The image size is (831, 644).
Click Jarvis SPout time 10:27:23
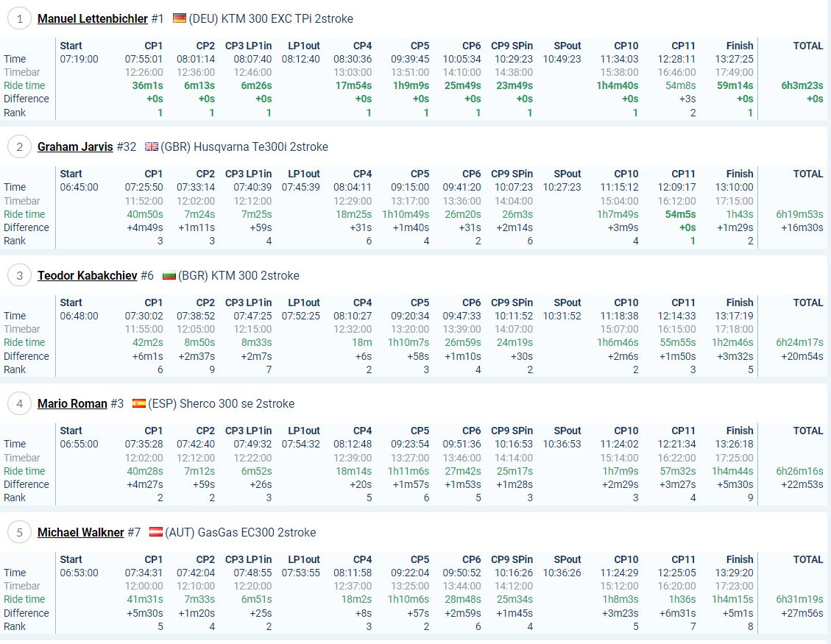[562, 187]
